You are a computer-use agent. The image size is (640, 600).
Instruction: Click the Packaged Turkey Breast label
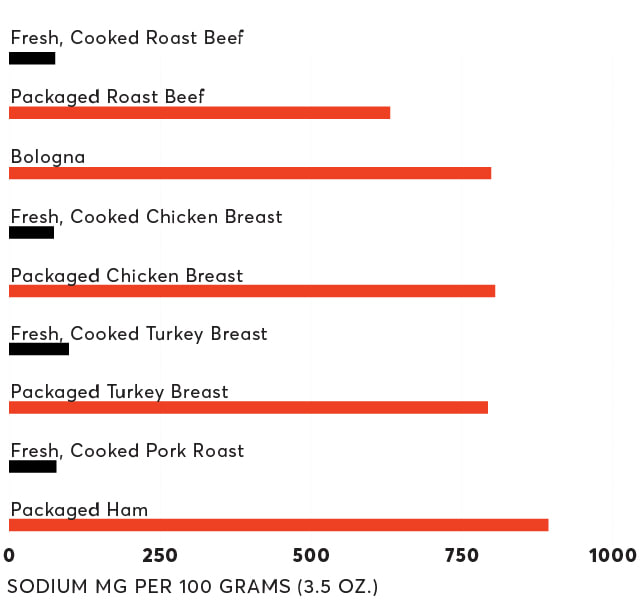coord(119,392)
